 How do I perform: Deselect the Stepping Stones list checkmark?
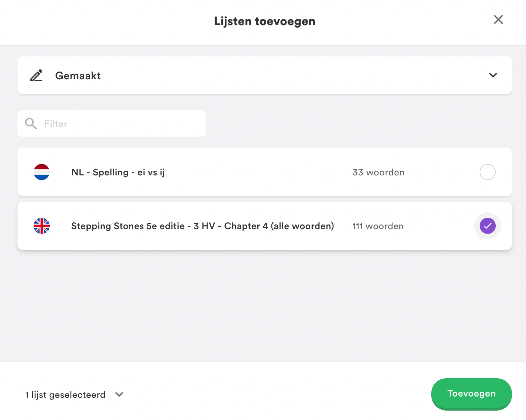pos(488,226)
